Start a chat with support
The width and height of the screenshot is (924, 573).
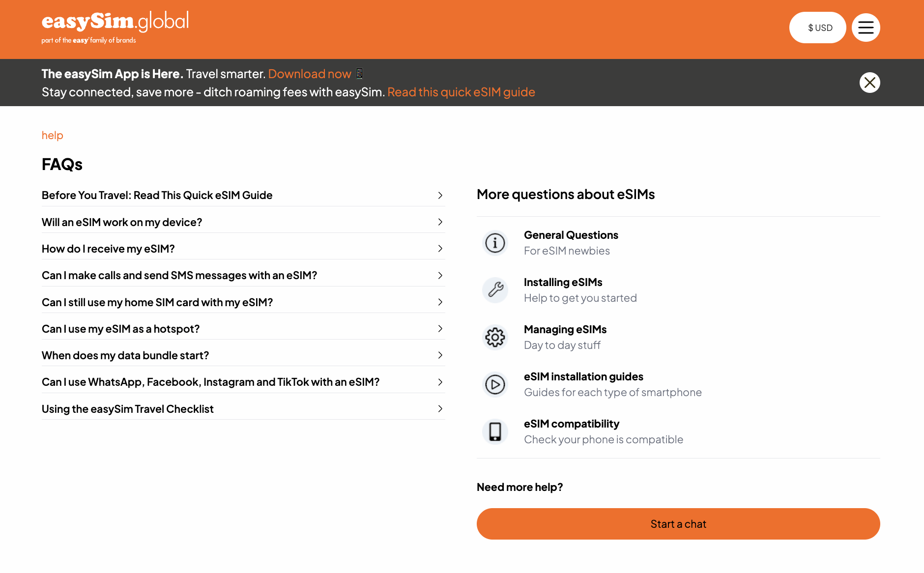click(x=678, y=524)
